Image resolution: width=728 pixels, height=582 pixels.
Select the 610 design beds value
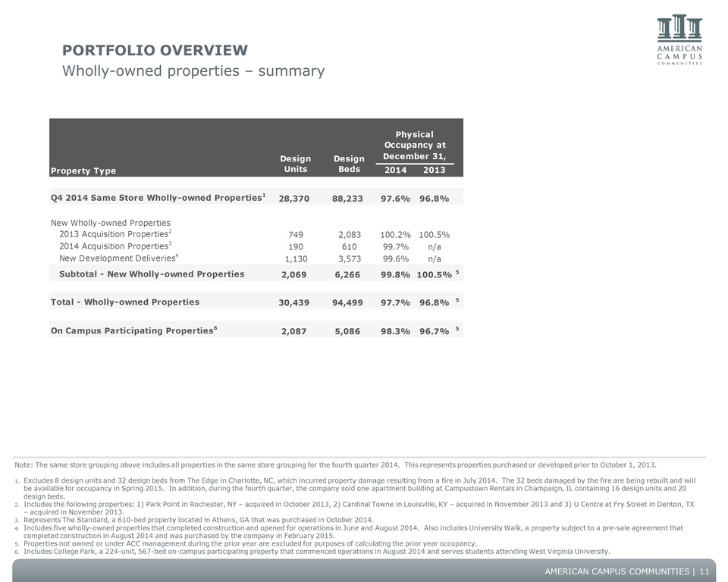(x=349, y=247)
